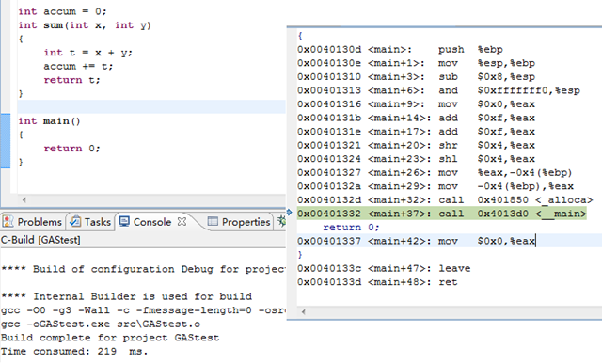Click the main+42 'mov $0x0,%eax' line
The image size is (602, 364).
[416, 241]
